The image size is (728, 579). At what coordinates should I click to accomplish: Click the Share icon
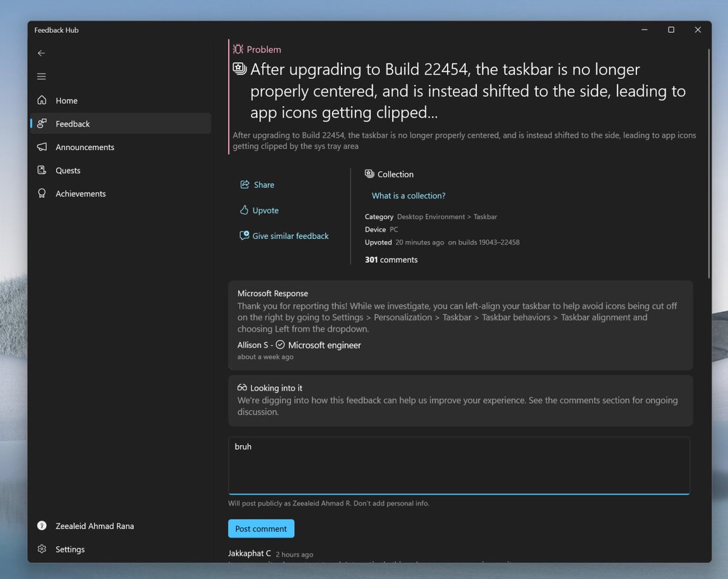(244, 185)
